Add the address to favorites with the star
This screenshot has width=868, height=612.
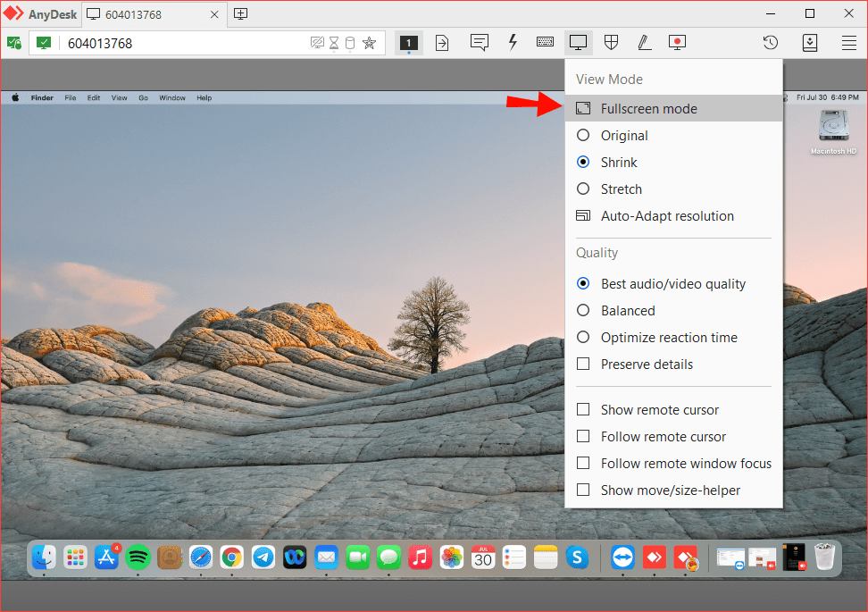point(369,43)
